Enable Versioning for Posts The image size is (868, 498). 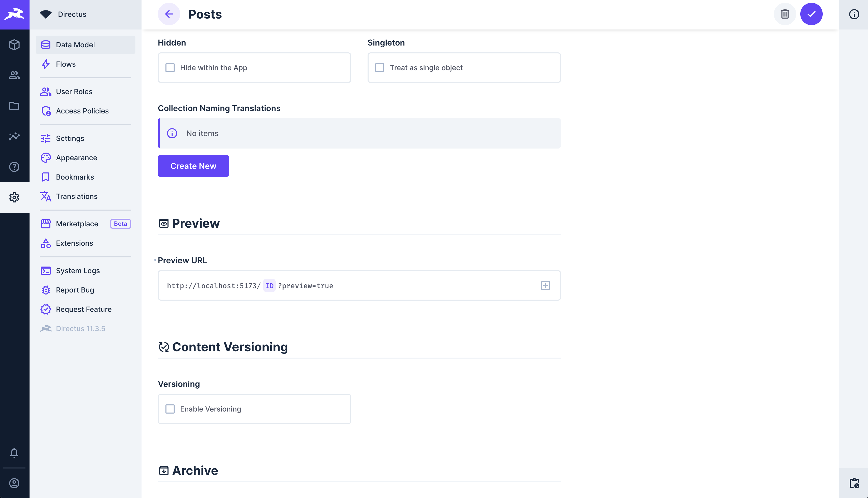click(x=170, y=409)
